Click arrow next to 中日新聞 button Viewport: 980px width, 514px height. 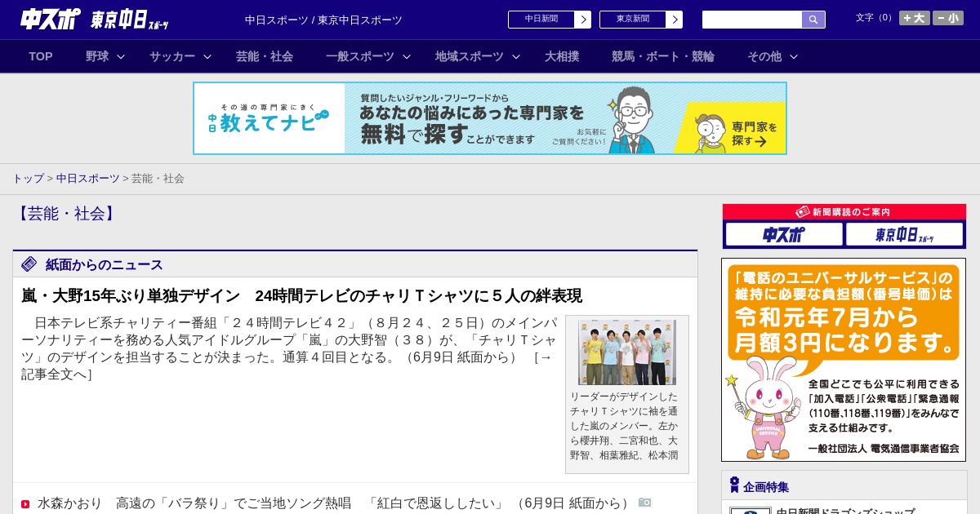pos(583,20)
